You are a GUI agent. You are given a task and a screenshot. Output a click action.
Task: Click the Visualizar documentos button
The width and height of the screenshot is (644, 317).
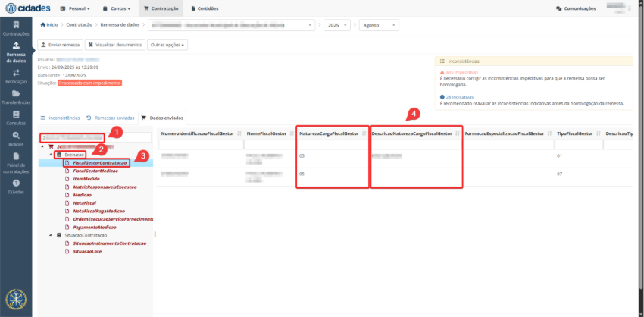[114, 45]
